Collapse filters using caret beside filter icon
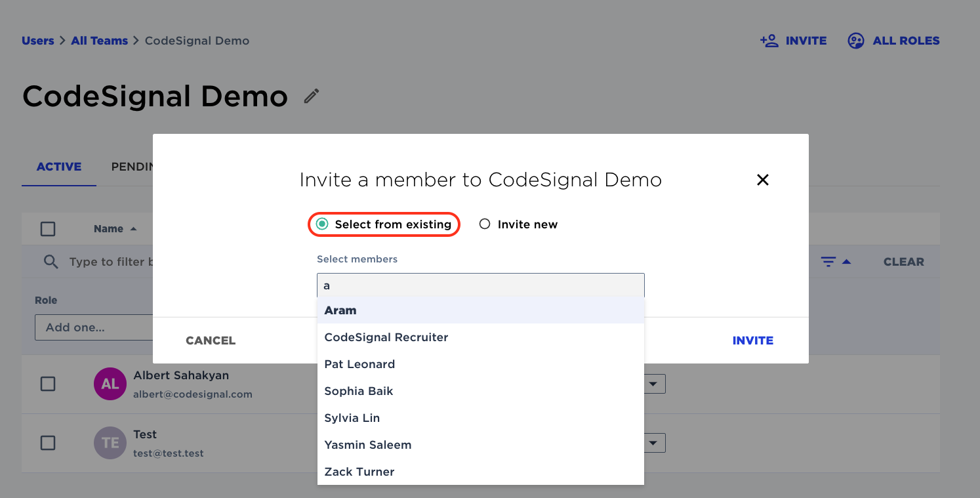This screenshot has height=498, width=980. [846, 262]
